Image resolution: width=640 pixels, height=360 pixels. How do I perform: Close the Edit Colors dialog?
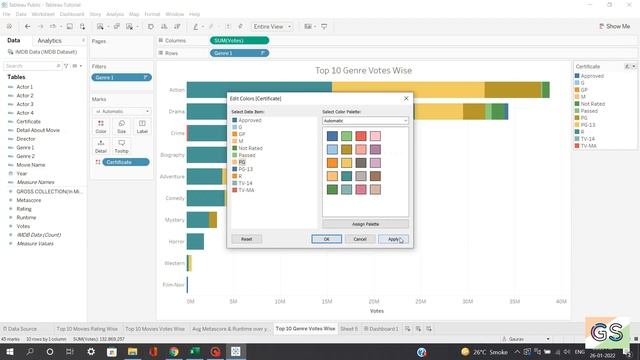406,98
